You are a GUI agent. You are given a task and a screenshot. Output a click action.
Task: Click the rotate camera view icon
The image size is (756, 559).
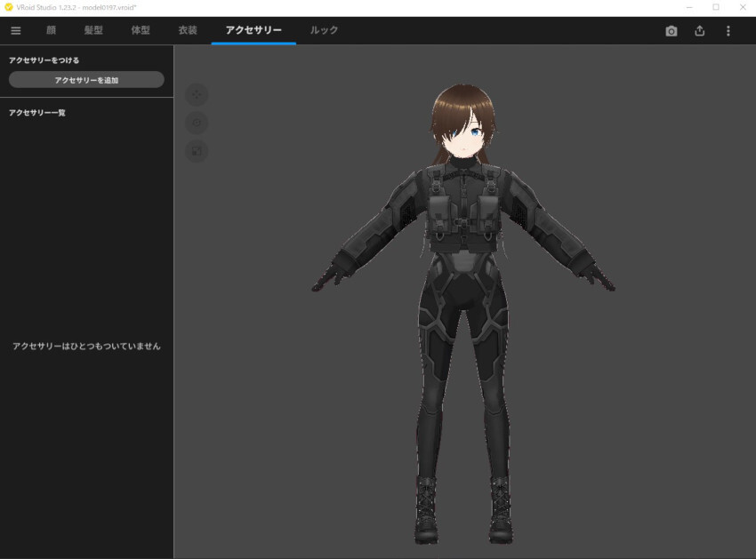(x=197, y=123)
